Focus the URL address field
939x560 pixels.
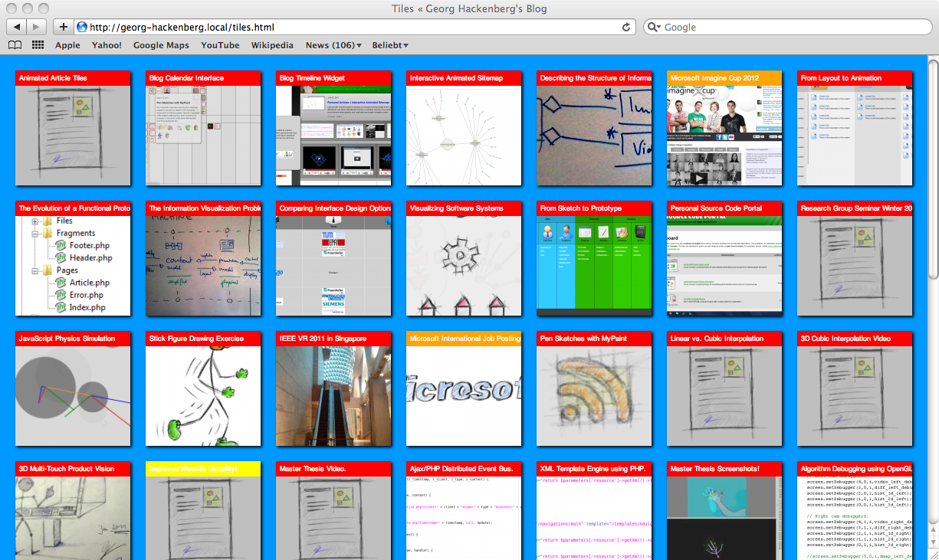354,27
